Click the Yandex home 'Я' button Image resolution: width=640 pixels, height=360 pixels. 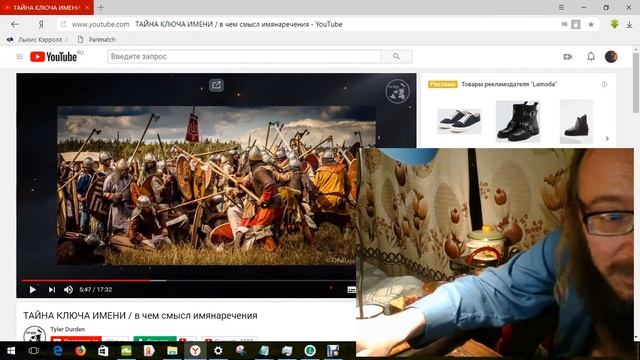(x=41, y=24)
